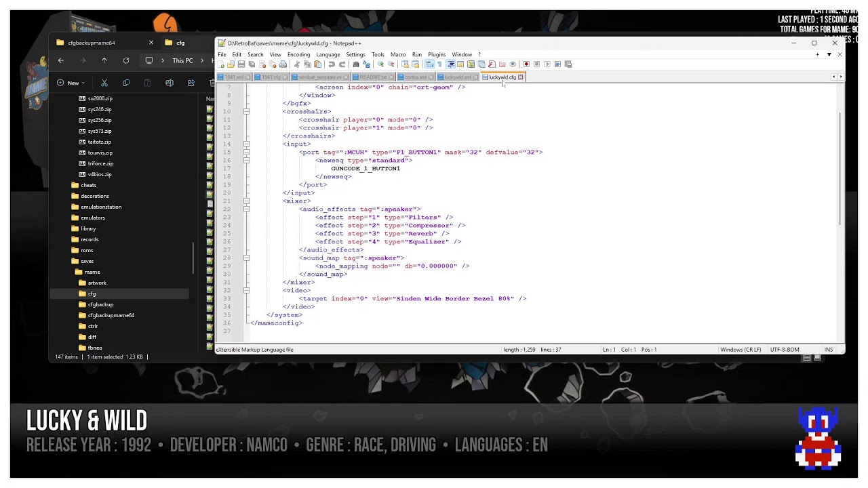Refresh the File Explorer folder view
The image size is (868, 488).
tap(126, 60)
